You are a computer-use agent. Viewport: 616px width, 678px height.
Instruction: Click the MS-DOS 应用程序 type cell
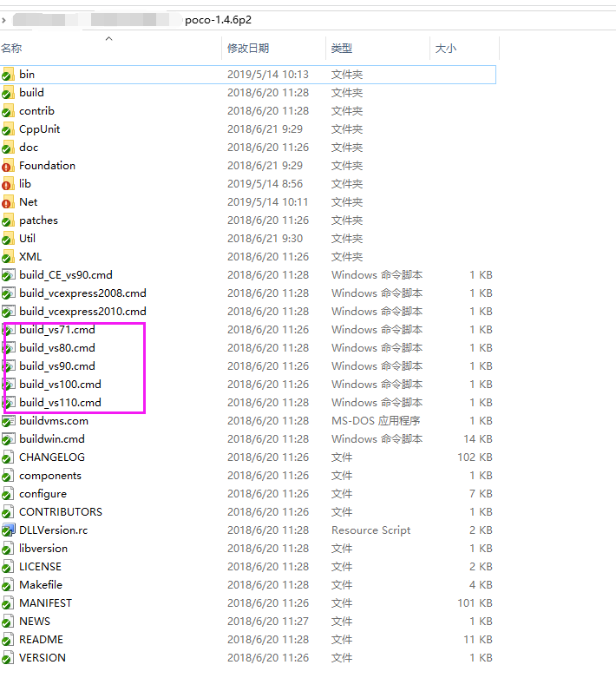coord(376,421)
